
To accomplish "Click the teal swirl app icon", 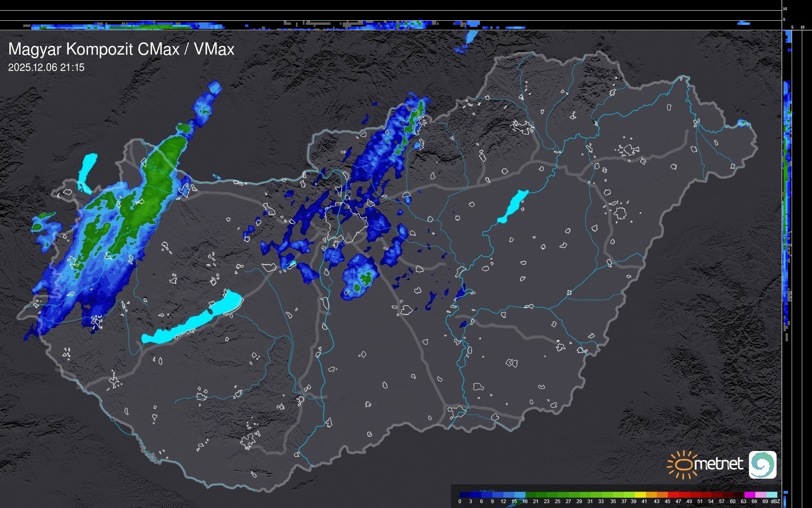I will coord(762,464).
